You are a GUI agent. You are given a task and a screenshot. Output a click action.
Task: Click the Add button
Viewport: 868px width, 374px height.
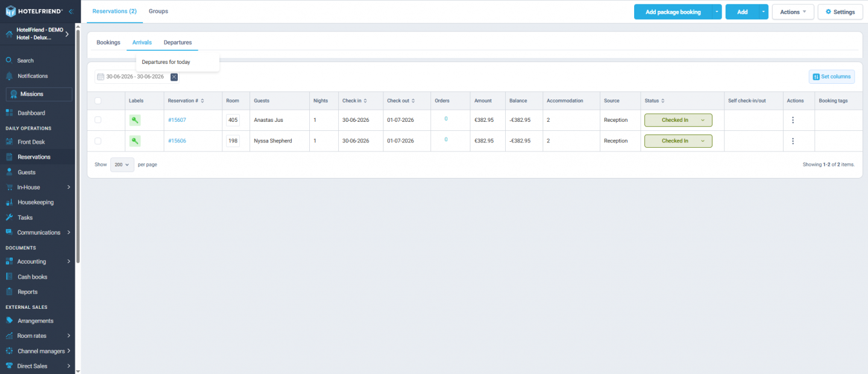[x=742, y=12]
